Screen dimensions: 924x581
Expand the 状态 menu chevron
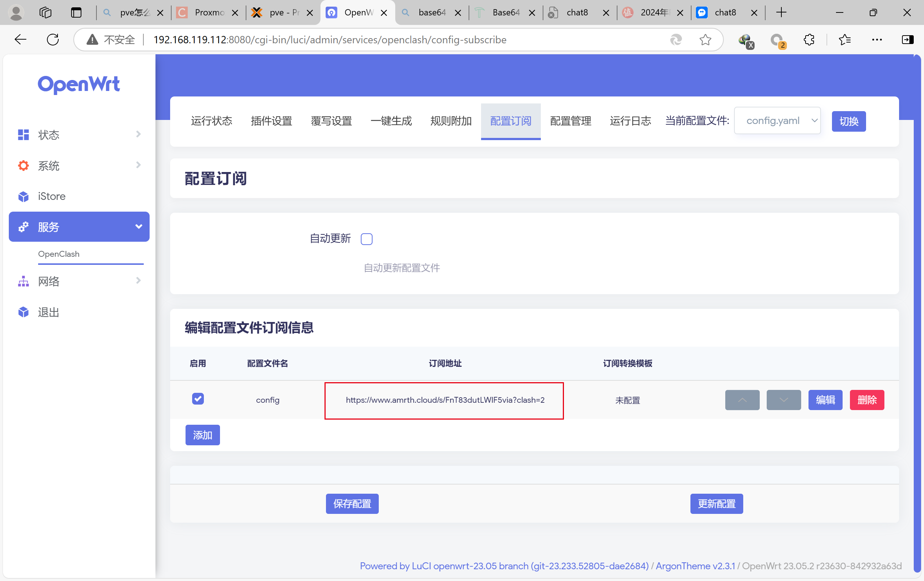click(139, 134)
